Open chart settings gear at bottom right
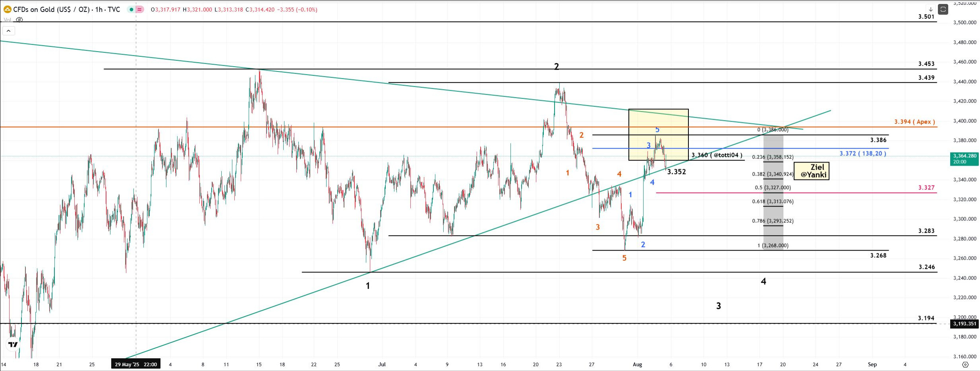980x371 pixels. [x=965, y=364]
